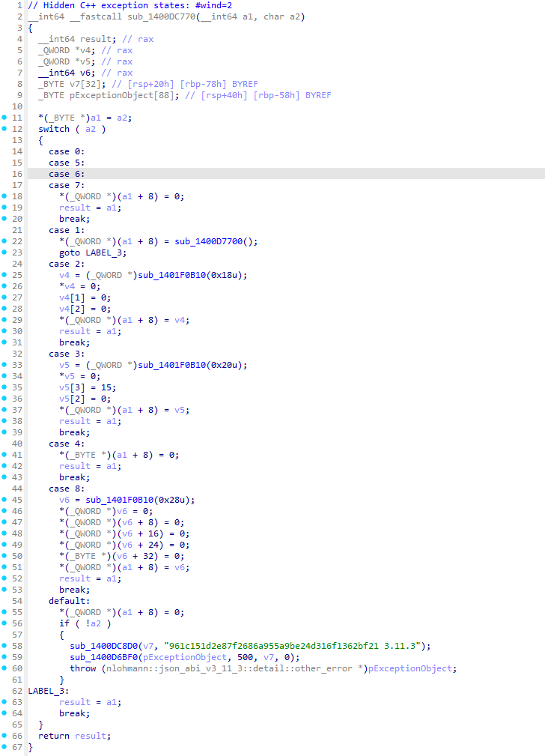Toggle breakpoint dot on line 60

[4, 668]
